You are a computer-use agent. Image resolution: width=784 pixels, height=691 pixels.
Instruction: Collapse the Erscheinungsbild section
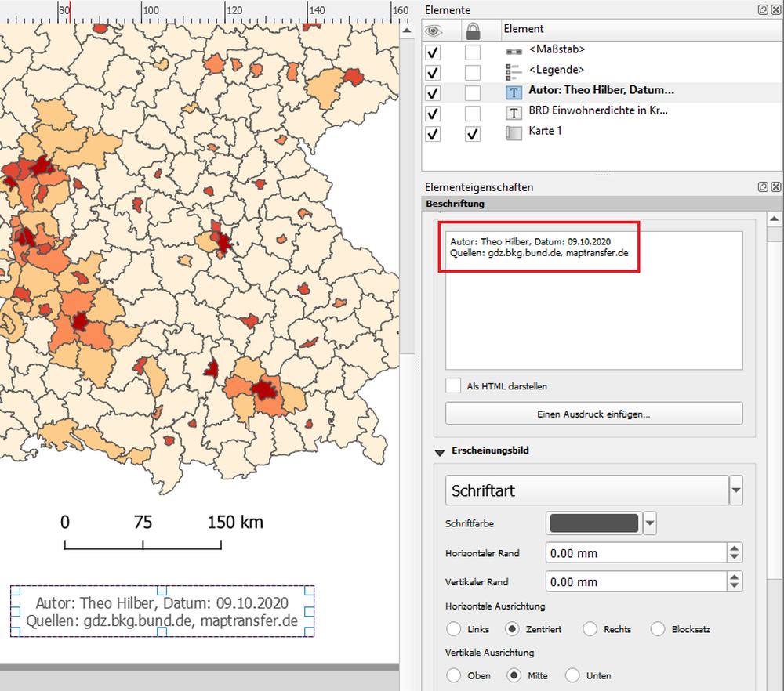click(440, 451)
